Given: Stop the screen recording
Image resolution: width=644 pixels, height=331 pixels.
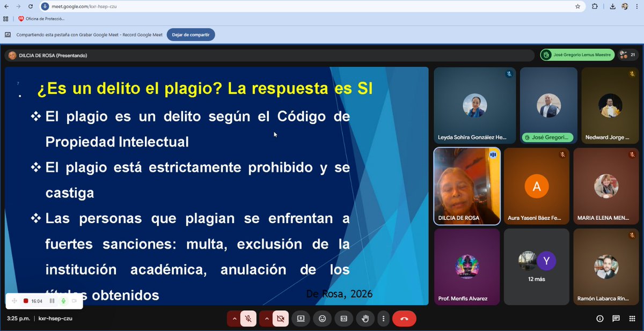Looking at the screenshot, I should (26, 301).
